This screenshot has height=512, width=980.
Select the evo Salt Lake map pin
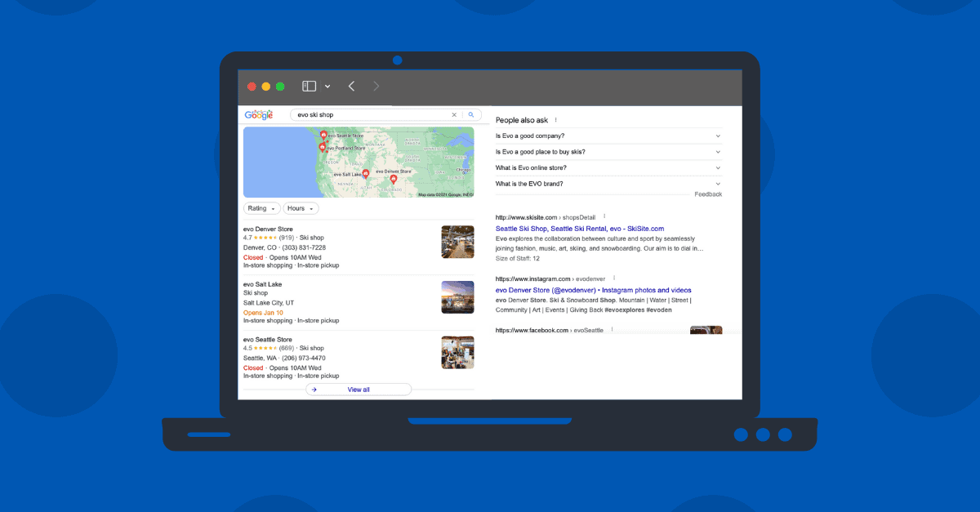point(366,173)
